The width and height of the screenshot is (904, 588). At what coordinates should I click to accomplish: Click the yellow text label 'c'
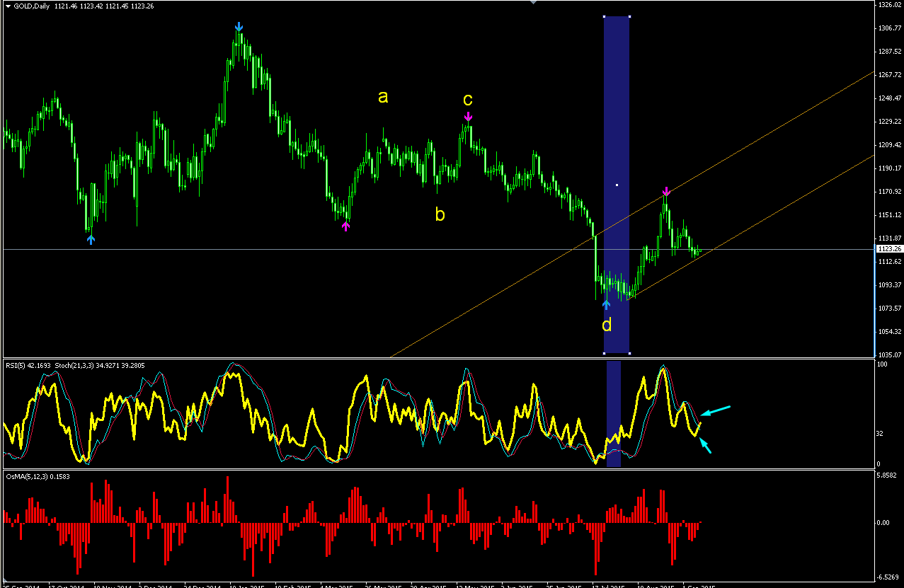(x=467, y=99)
